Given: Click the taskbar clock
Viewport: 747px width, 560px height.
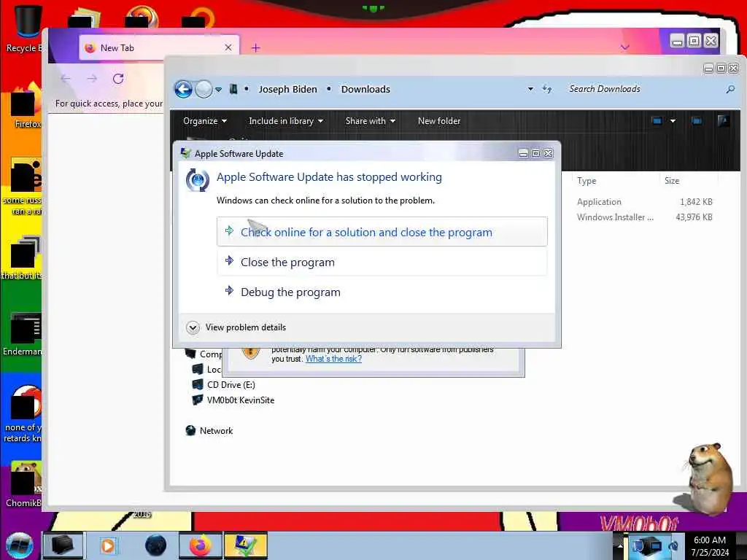Looking at the screenshot, I should [710, 546].
